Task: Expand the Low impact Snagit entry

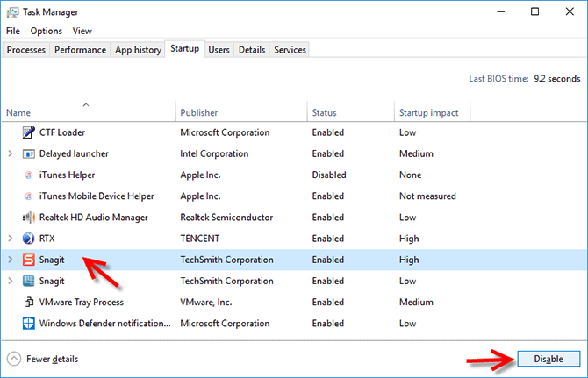Action: [x=11, y=281]
